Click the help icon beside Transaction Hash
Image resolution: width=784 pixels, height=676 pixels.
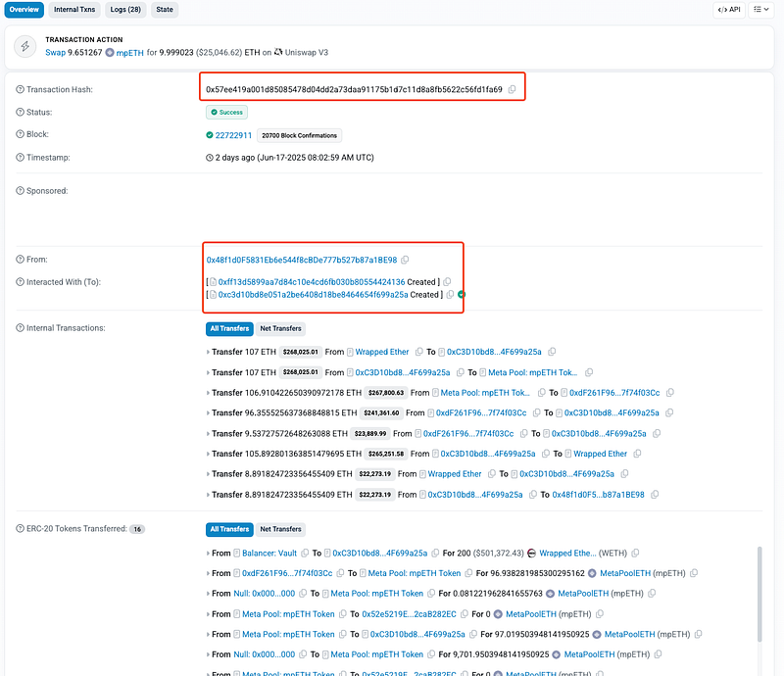(20, 90)
